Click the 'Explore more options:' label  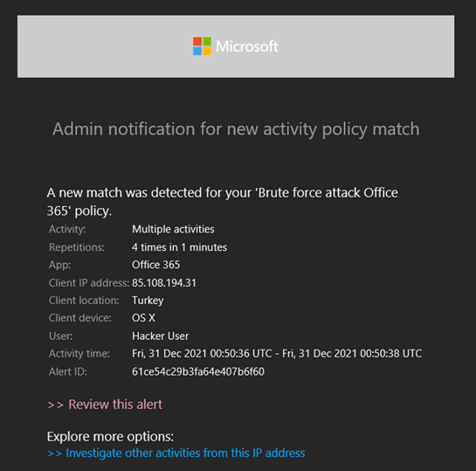click(110, 437)
